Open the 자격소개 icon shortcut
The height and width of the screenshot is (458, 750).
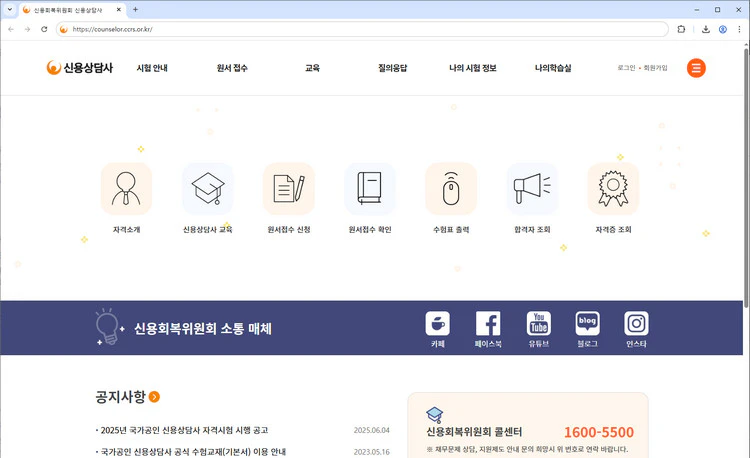126,189
